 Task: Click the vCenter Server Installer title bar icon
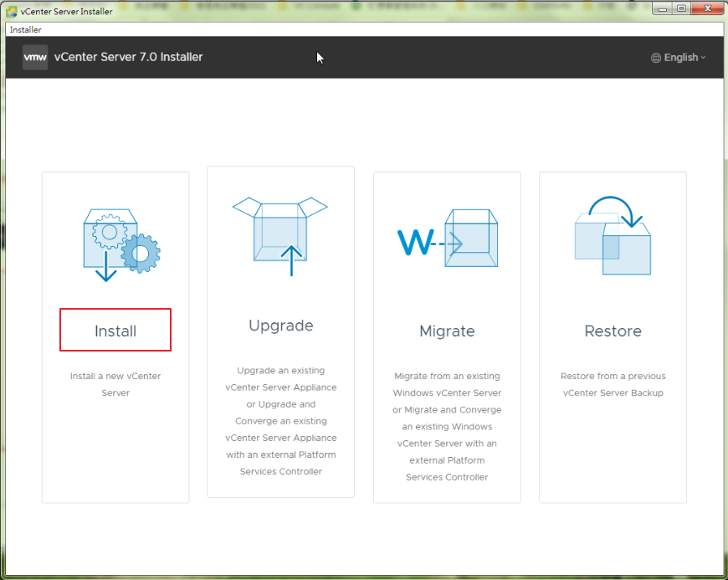pos(11,11)
